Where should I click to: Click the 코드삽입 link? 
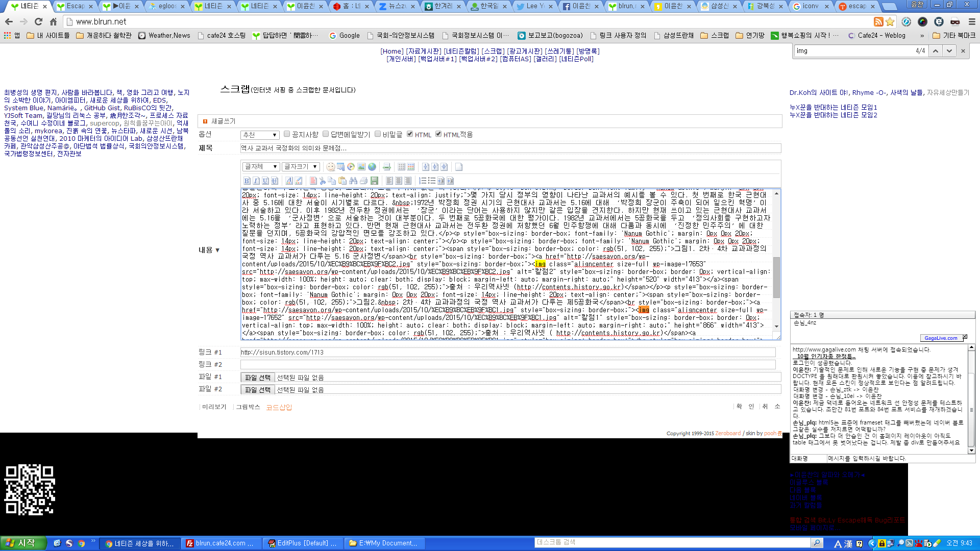pos(279,407)
